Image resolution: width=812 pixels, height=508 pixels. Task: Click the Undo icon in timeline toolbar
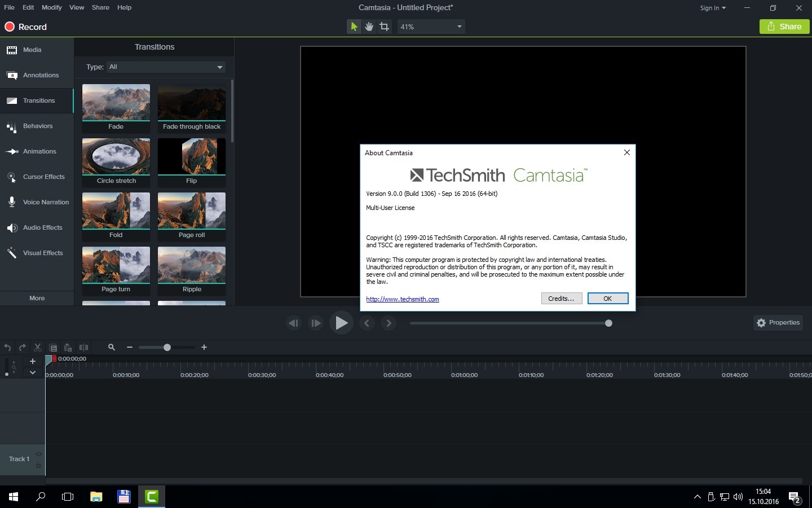point(7,348)
